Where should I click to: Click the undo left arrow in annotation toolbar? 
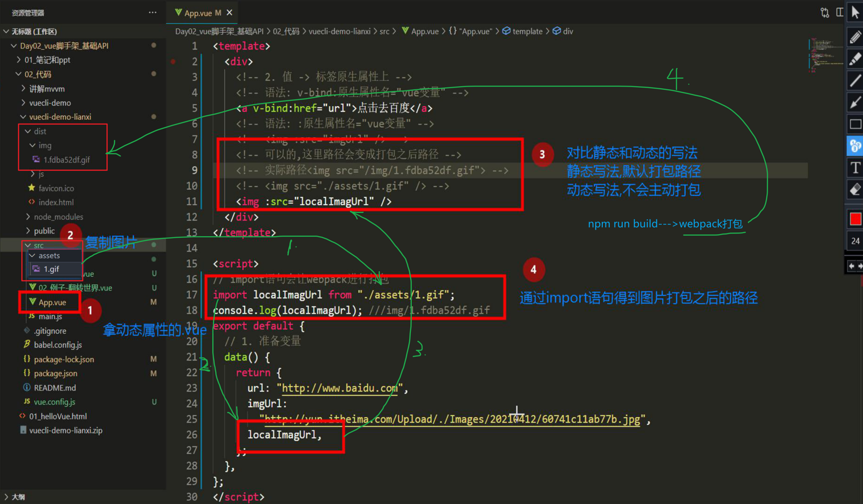pyautogui.click(x=851, y=266)
